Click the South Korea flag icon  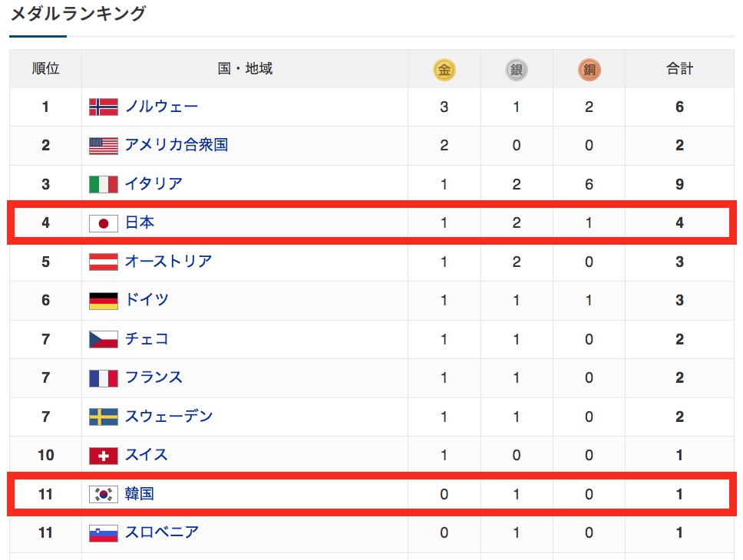(x=104, y=494)
